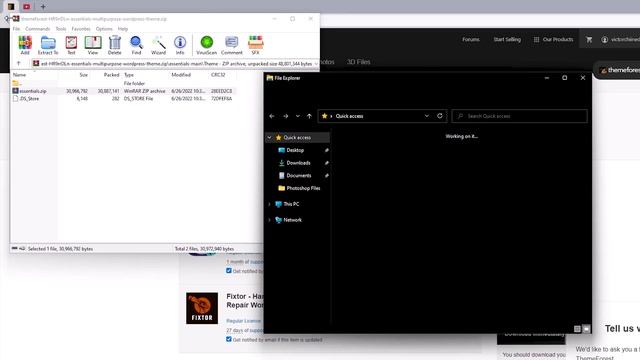Screen dimensions: 640x360
Task: Click the Find magnifier icon in WinRAR
Action: point(136,45)
